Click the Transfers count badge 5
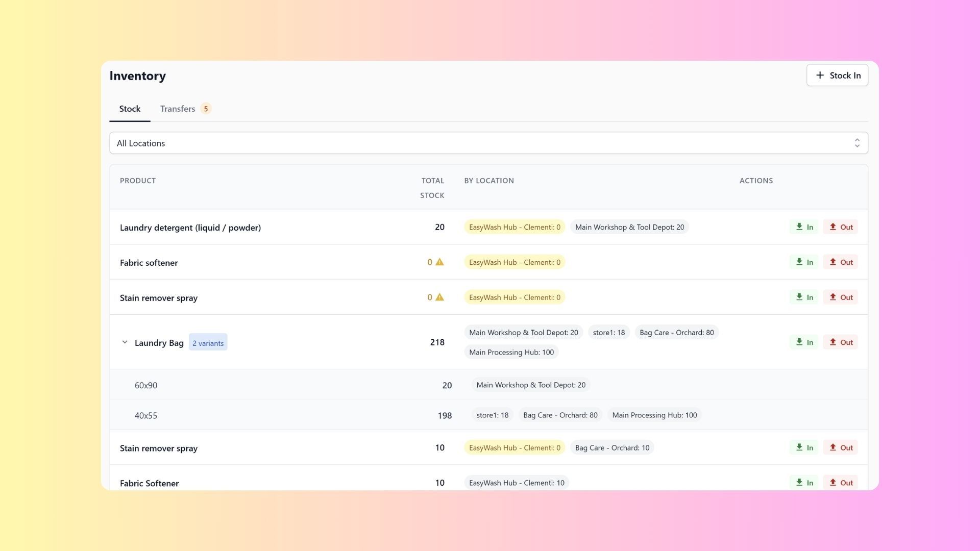This screenshot has height=551, width=980. [206, 109]
